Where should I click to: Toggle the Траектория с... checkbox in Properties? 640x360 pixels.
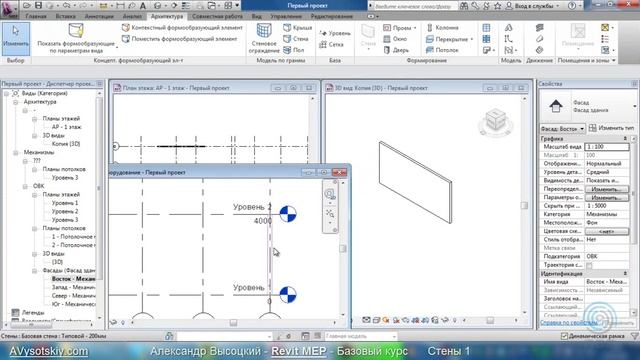pos(589,265)
